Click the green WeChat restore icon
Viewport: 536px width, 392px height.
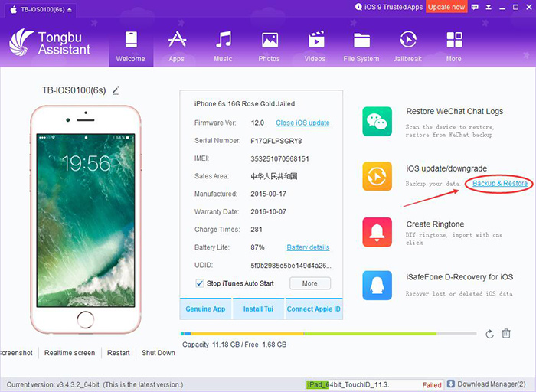coord(377,121)
